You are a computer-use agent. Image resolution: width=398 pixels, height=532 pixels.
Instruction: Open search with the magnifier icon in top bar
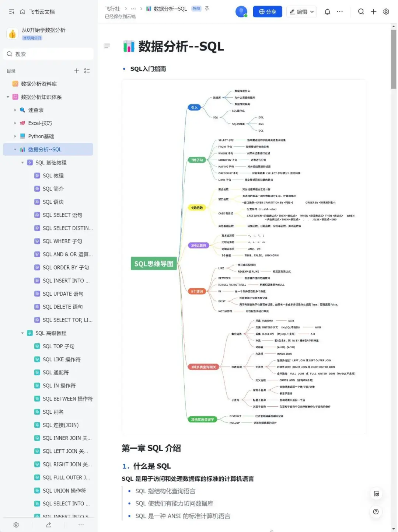(x=361, y=11)
